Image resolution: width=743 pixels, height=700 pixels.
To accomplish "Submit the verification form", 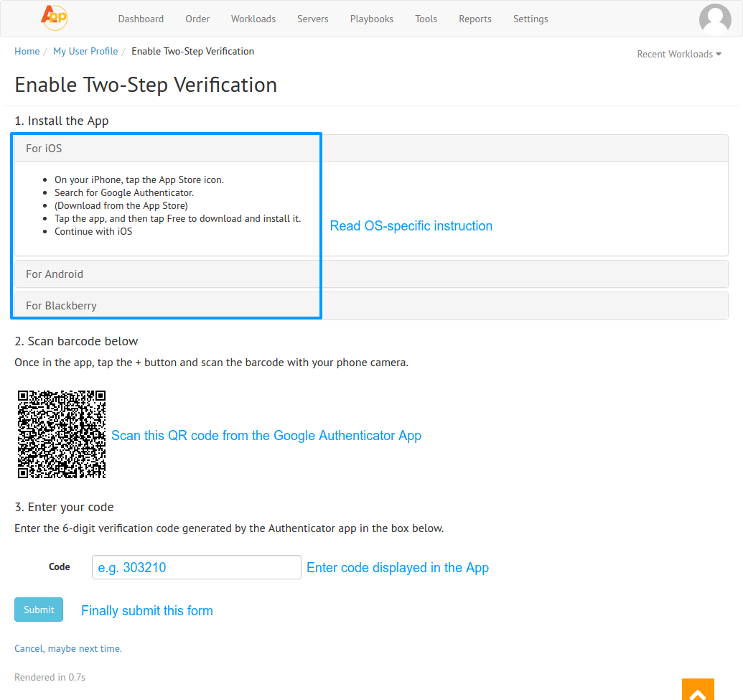I will click(x=38, y=610).
